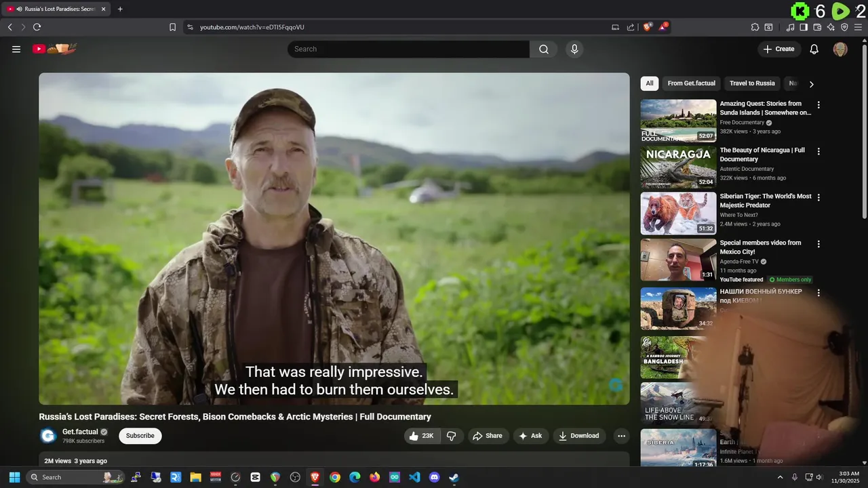The width and height of the screenshot is (868, 488).
Task: Select the All filter chip
Action: (x=649, y=83)
